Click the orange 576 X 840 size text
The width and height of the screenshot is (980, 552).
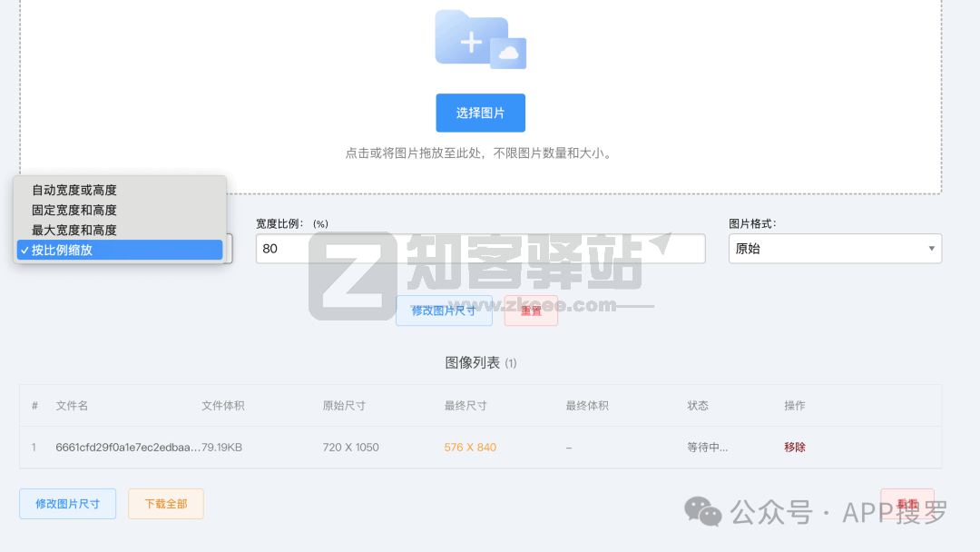tap(470, 448)
